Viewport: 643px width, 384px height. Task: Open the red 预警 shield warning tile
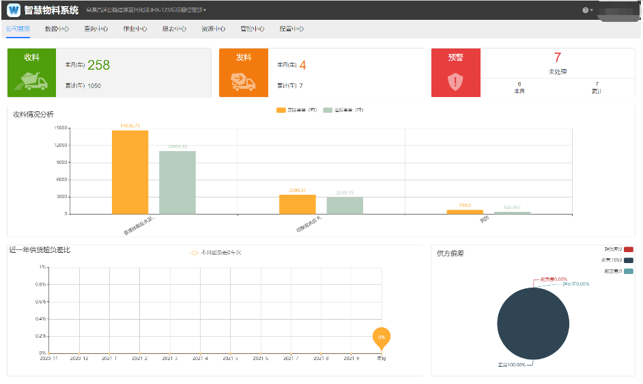pyautogui.click(x=456, y=73)
